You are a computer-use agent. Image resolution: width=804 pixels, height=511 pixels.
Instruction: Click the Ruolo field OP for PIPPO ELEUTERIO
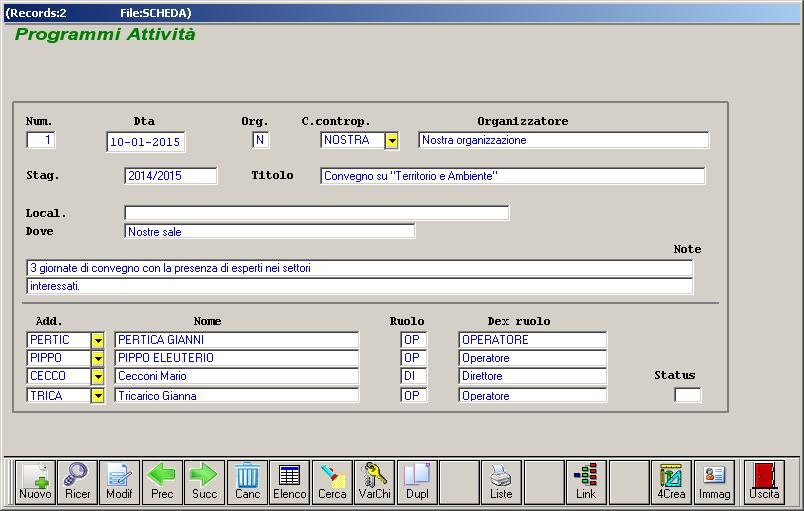click(x=413, y=358)
